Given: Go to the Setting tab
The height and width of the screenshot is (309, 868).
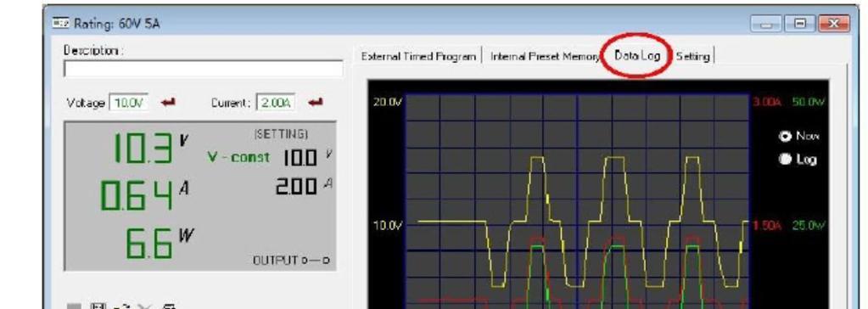Looking at the screenshot, I should [692, 57].
